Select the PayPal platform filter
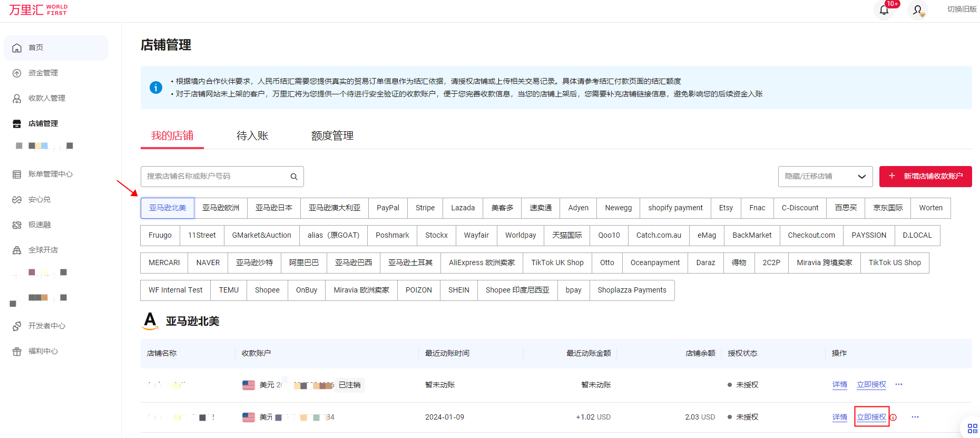 (388, 208)
